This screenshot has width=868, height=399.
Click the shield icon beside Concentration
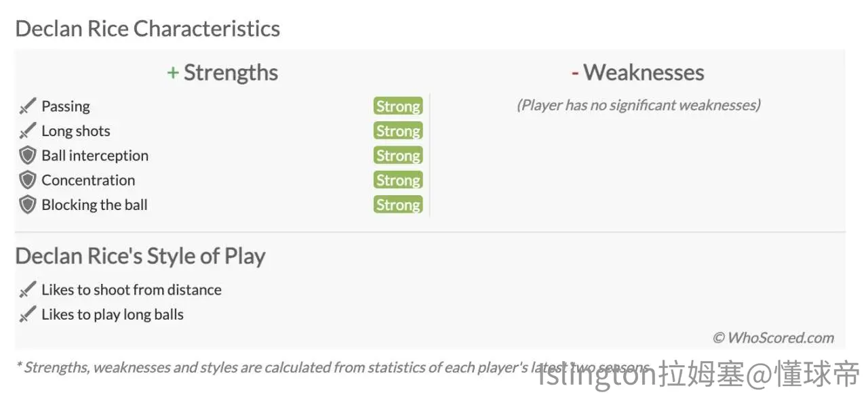[x=27, y=180]
